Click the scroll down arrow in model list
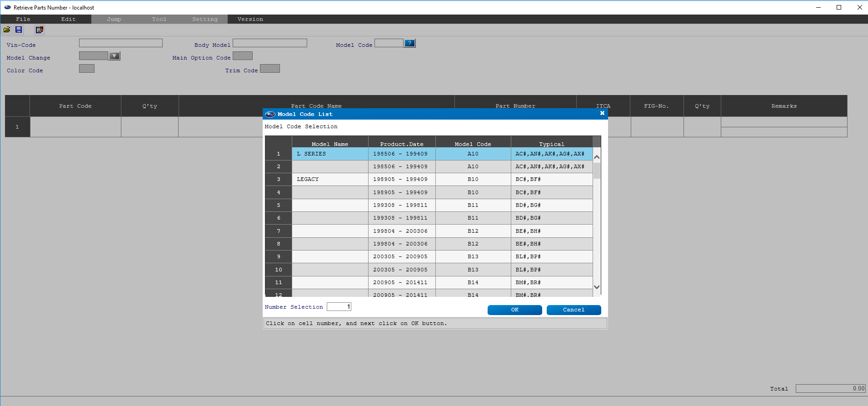Image resolution: width=868 pixels, height=406 pixels. coord(597,287)
